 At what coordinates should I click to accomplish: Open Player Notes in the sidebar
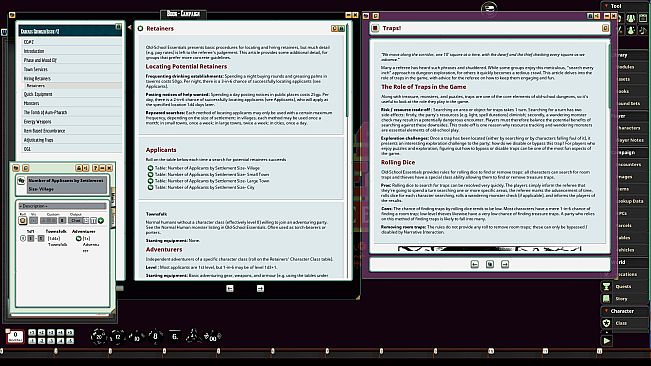(631, 140)
